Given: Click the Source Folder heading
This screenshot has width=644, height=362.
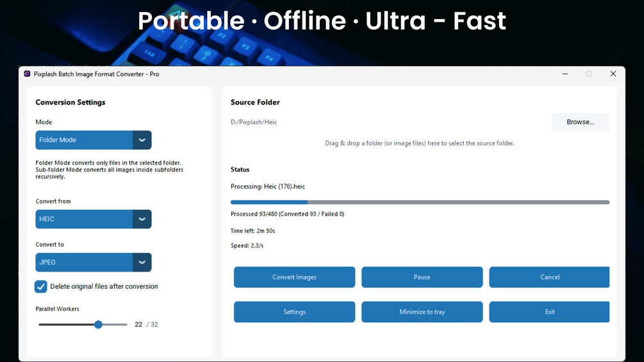Looking at the screenshot, I should 255,103.
